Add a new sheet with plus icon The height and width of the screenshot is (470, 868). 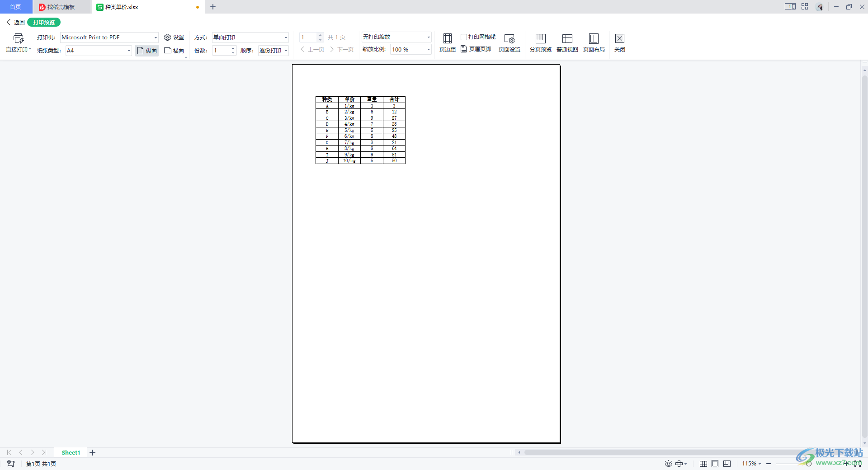[x=92, y=452]
